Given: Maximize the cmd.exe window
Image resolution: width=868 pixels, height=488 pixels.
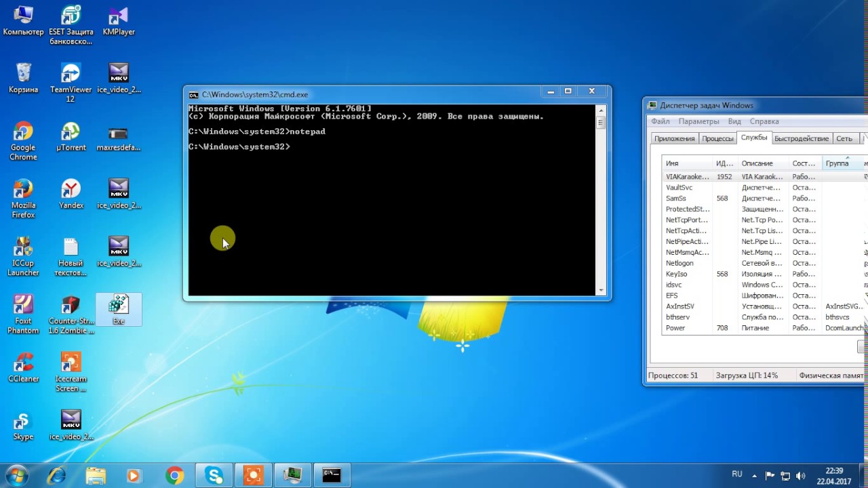Looking at the screenshot, I should 568,91.
